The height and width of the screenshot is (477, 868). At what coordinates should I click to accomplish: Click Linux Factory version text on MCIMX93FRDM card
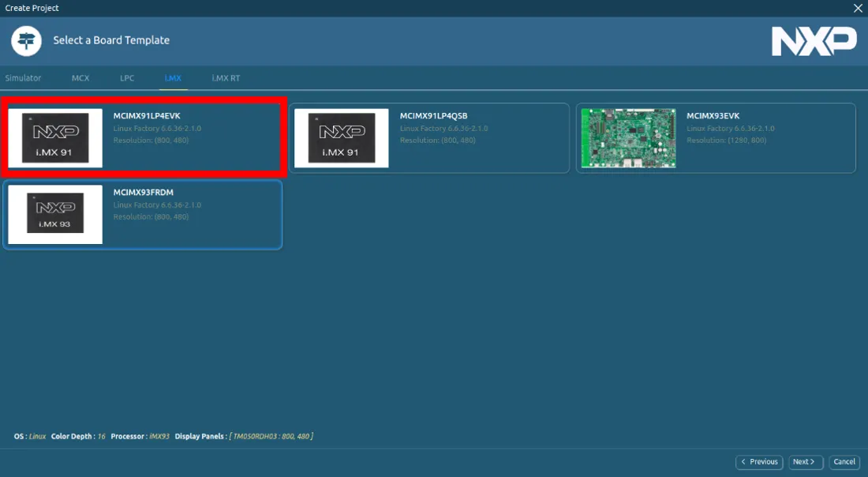(157, 205)
